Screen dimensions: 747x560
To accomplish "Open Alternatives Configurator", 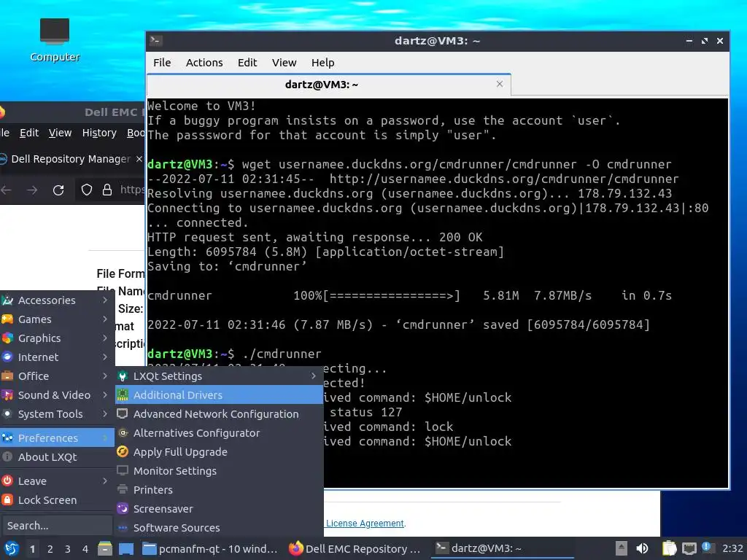I will (x=219, y=433).
